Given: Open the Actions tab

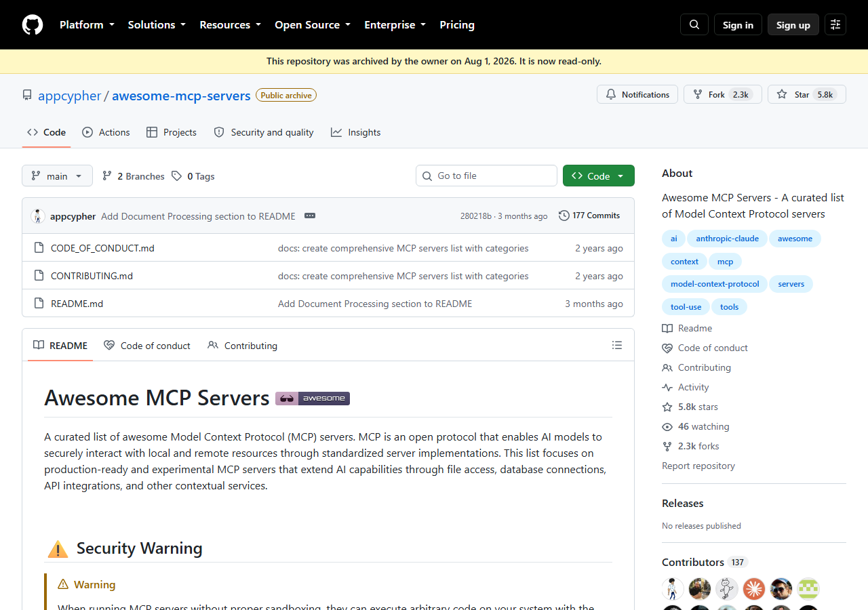Looking at the screenshot, I should click(106, 132).
